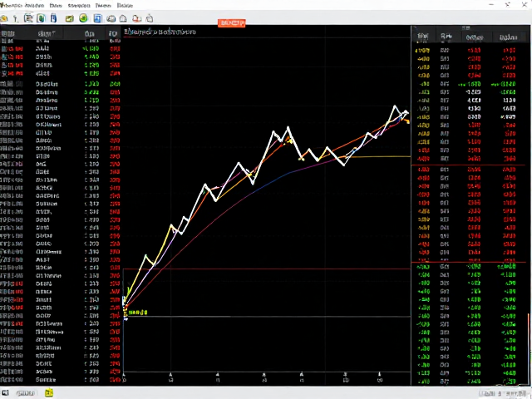This screenshot has height=399, width=532.
Task: Click the document with magnifier toolbar icon
Action: pos(28,18)
